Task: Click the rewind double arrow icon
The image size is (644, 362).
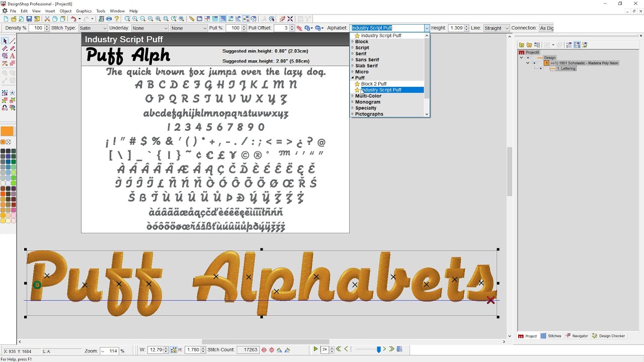Action: point(338,349)
